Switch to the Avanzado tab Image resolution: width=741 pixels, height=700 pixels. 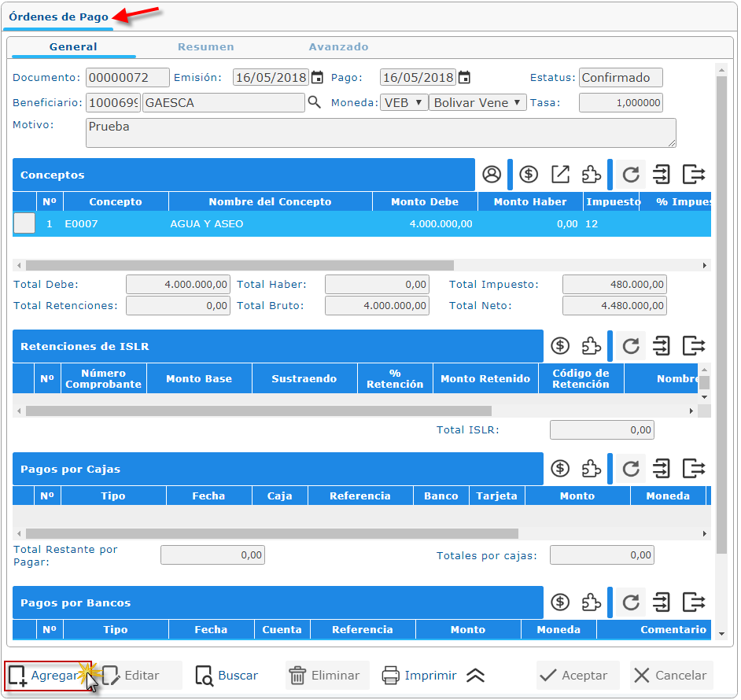click(338, 47)
